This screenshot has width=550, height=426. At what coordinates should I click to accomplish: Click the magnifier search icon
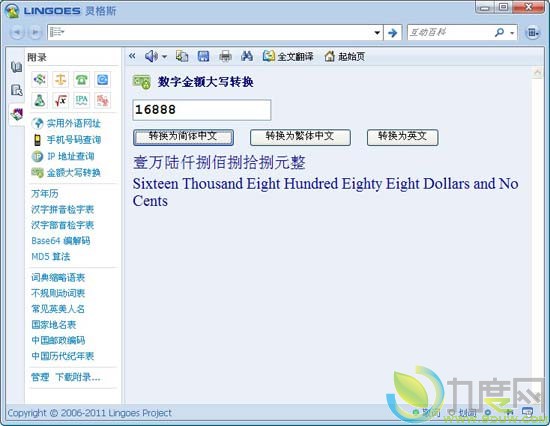coord(499,33)
